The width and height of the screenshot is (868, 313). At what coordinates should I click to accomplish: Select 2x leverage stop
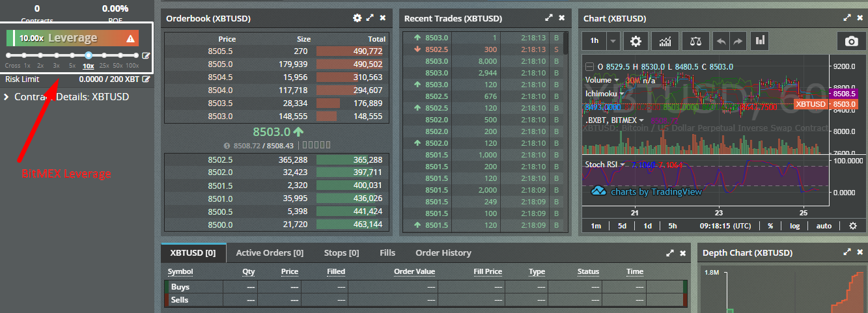[40, 65]
